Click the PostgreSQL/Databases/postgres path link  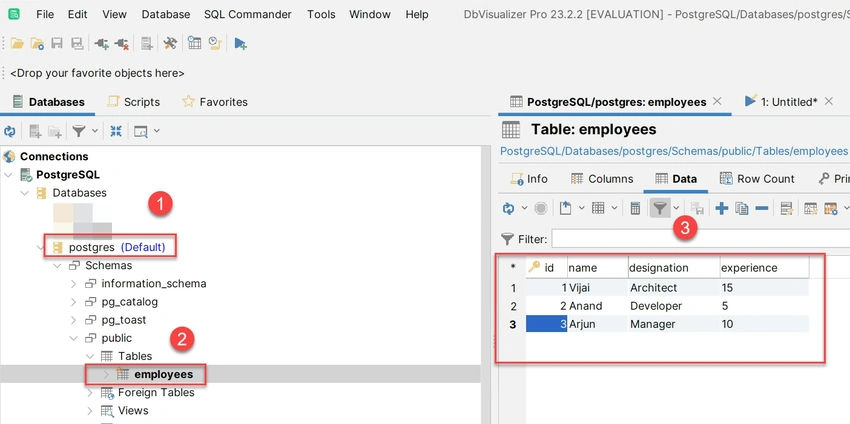pos(673,151)
